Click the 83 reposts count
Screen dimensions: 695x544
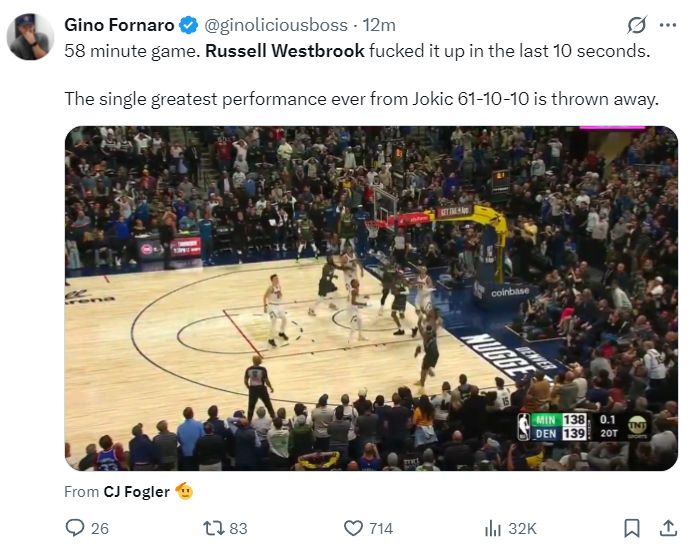coord(238,528)
